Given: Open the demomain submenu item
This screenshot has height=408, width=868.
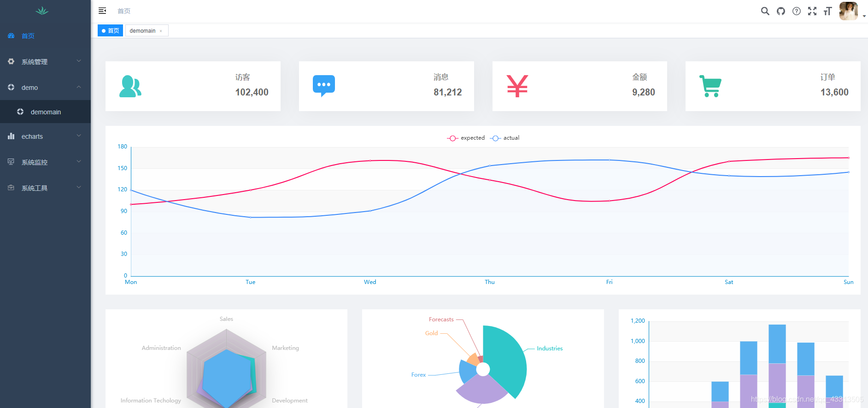Looking at the screenshot, I should point(45,112).
